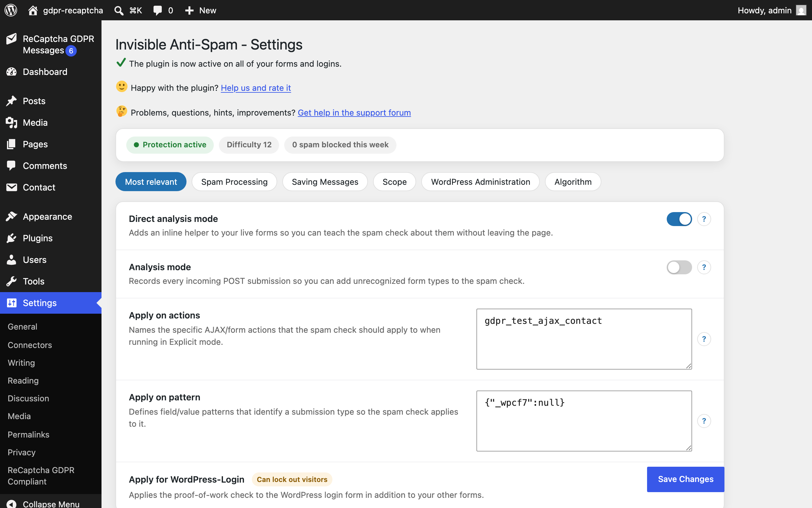Click the Save Changes button

pos(685,479)
